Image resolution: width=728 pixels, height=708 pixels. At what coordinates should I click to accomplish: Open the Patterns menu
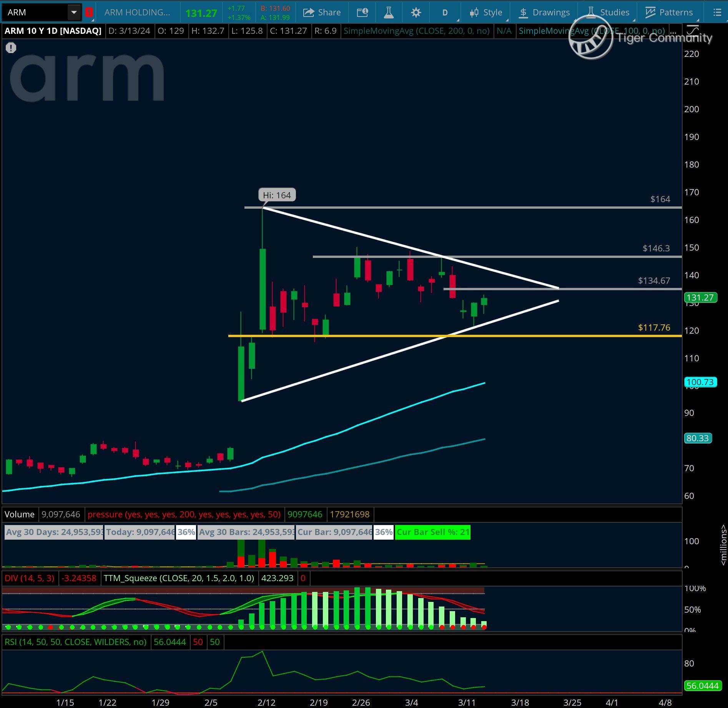pos(669,13)
